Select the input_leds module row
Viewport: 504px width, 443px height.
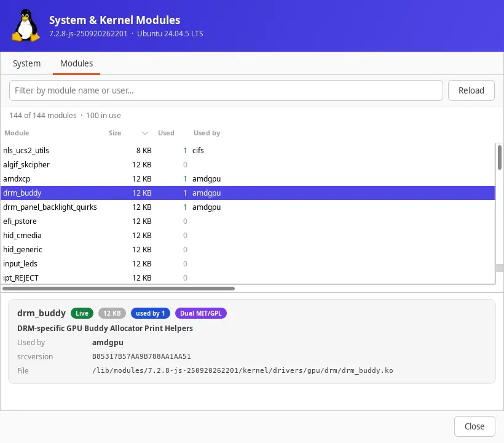[x=248, y=263]
